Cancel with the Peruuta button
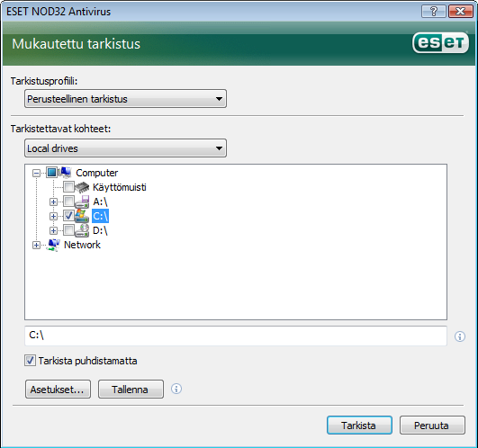This screenshot has height=448, width=478. tap(432, 425)
